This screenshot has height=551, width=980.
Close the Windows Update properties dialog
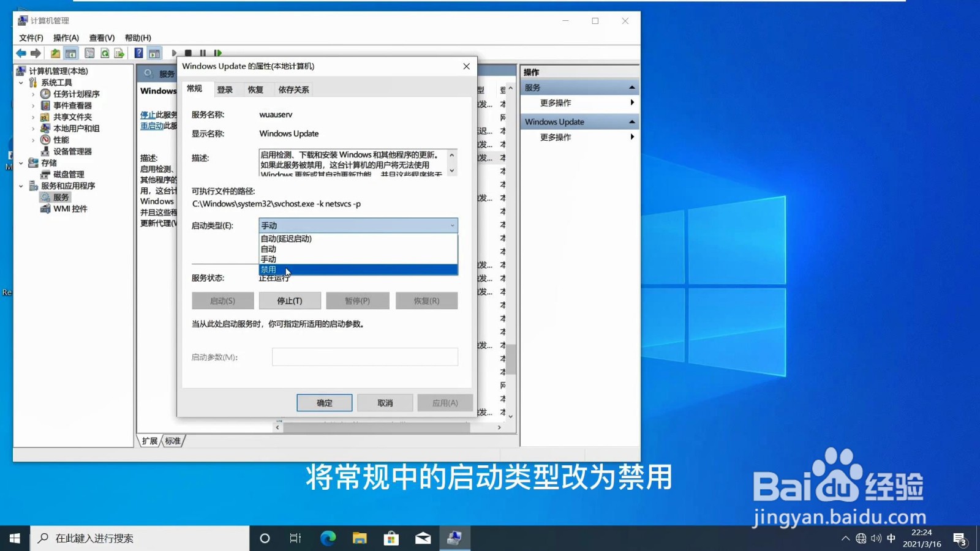[467, 66]
